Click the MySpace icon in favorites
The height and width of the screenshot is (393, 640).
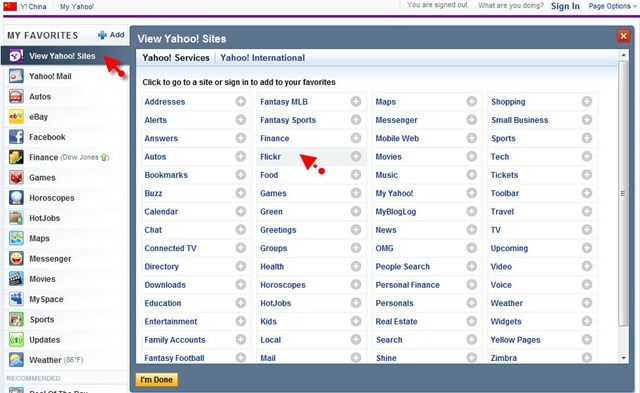16,299
